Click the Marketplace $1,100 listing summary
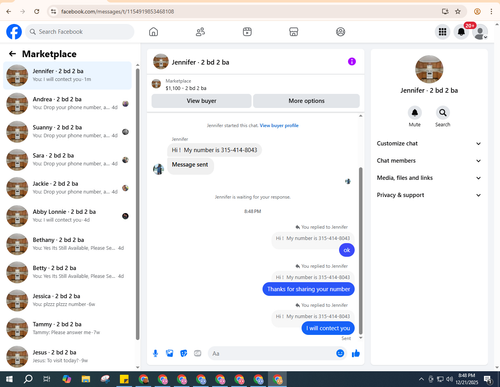500x387 pixels. point(186,85)
